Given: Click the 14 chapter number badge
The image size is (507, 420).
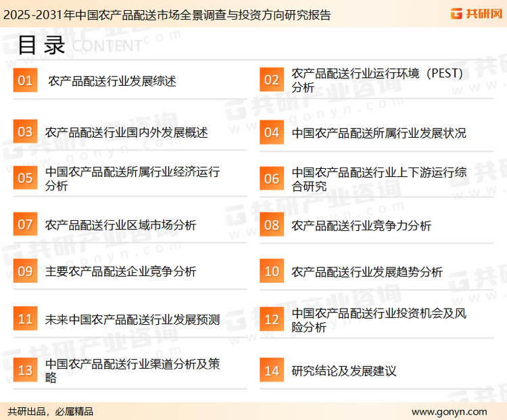Looking at the screenshot, I should (x=271, y=371).
